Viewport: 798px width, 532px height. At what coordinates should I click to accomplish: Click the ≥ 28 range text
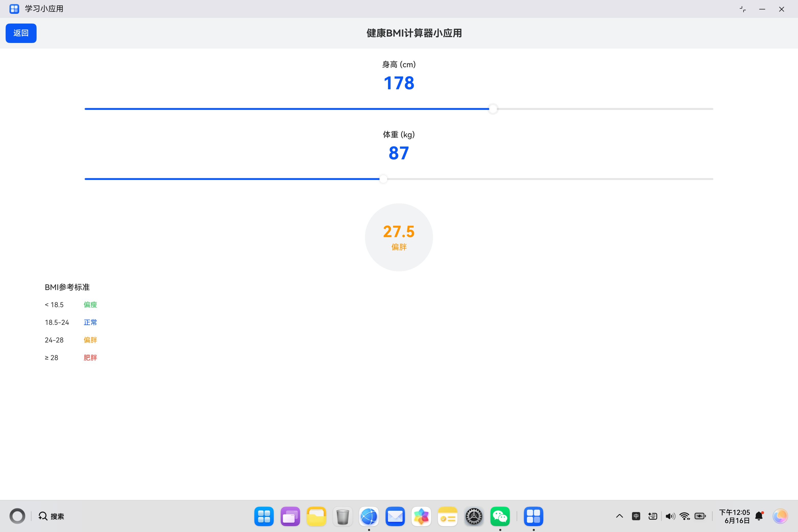(51, 358)
